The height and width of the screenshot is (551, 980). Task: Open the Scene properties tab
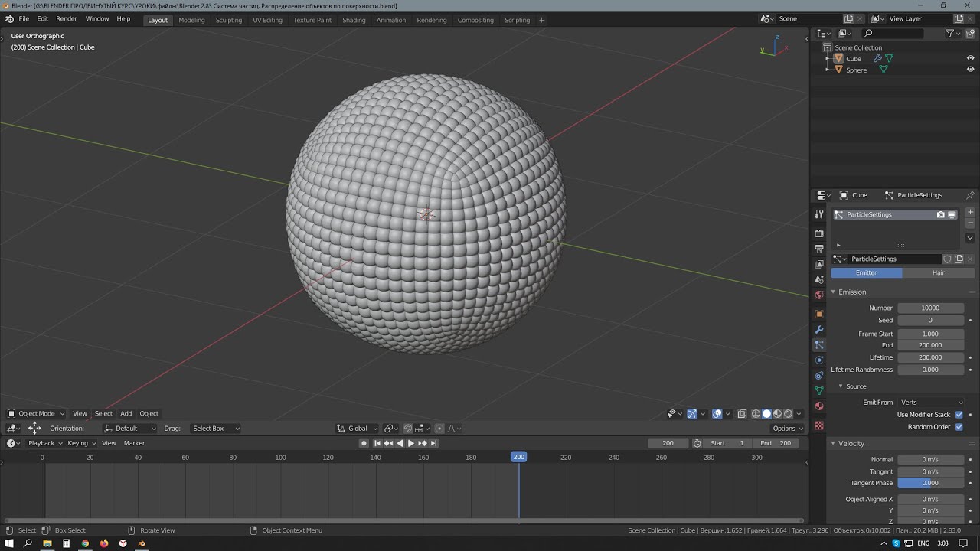tap(819, 279)
